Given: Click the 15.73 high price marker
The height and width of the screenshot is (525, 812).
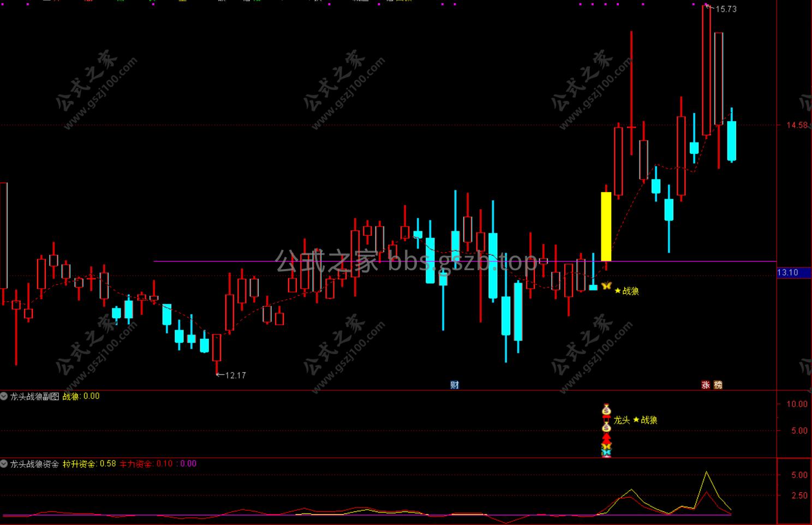Looking at the screenshot, I should pos(725,9).
